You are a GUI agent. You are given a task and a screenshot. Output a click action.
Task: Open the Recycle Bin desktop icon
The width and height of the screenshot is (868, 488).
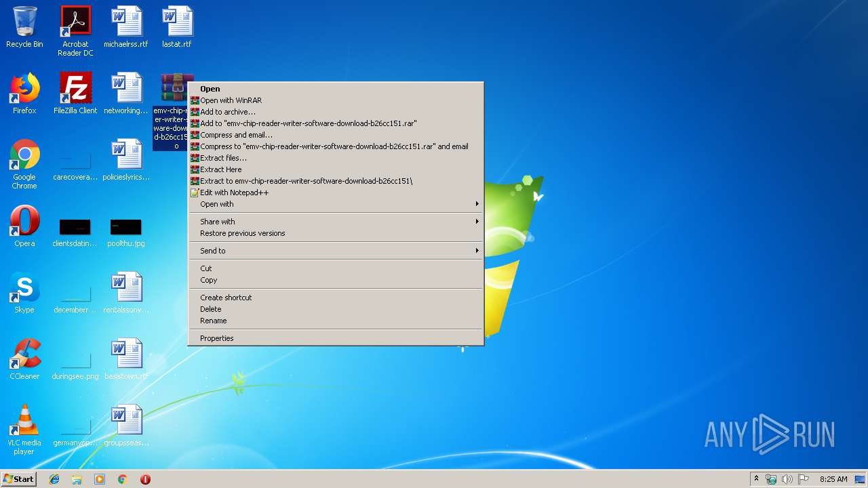tap(24, 27)
